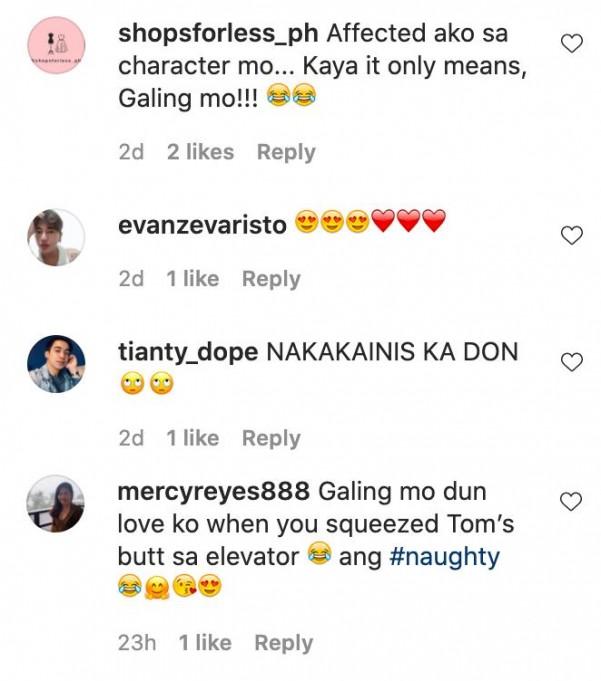
Task: Open evanzevaristo's avatar photo
Action: (x=54, y=238)
